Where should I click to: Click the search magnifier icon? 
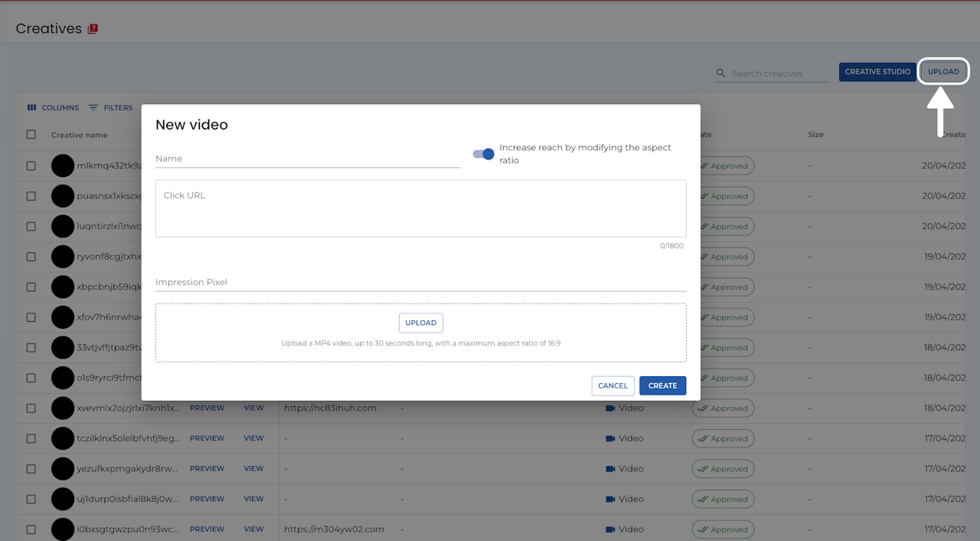(720, 74)
